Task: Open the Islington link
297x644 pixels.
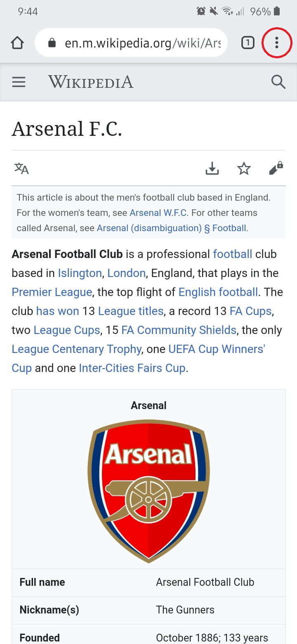Action: pos(80,273)
